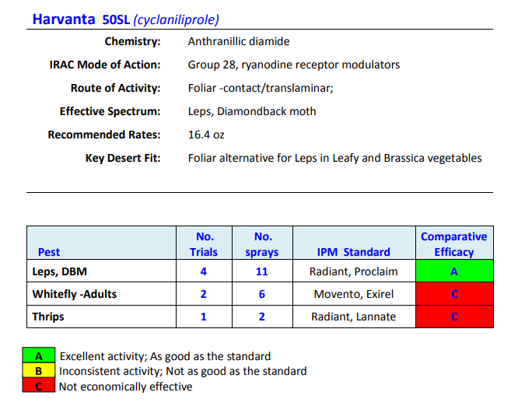
Task: Click the green 'A' legend box
Action: pos(39,355)
